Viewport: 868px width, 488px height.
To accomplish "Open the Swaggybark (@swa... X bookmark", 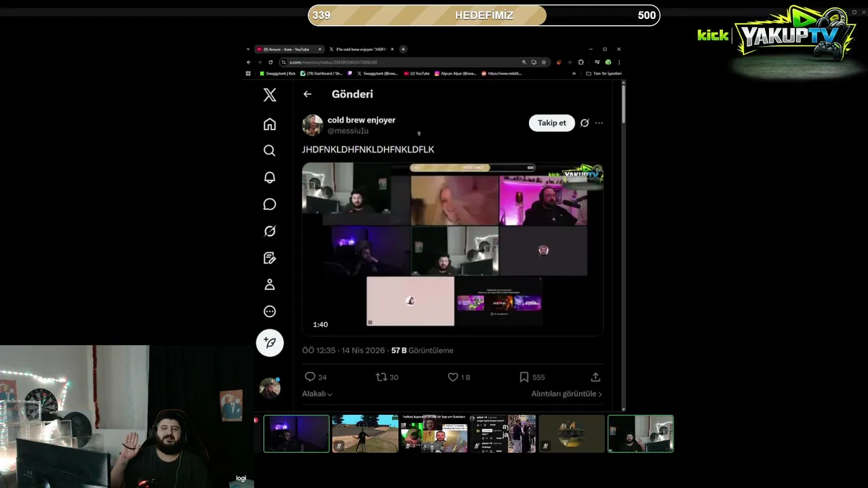I will (377, 73).
